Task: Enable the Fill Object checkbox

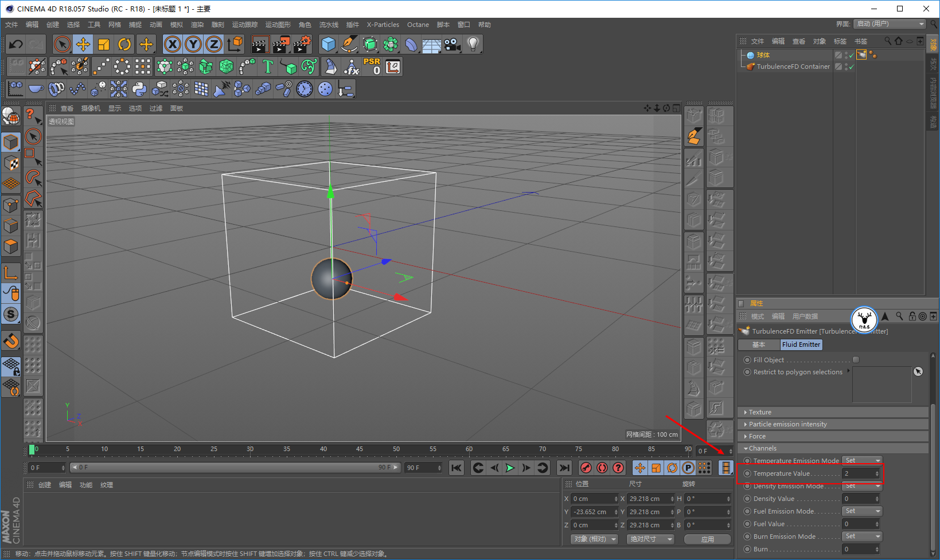Action: click(856, 360)
